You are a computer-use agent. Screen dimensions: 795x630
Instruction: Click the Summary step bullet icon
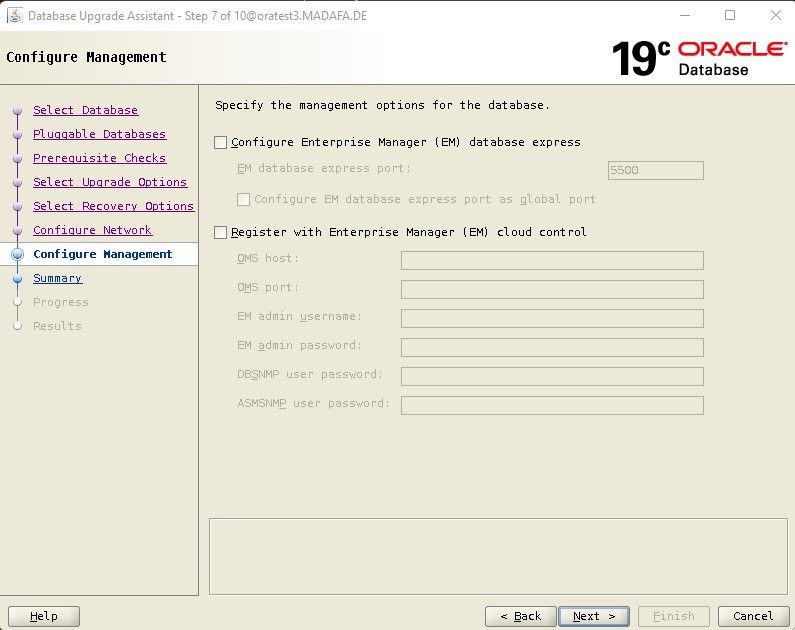coord(18,279)
